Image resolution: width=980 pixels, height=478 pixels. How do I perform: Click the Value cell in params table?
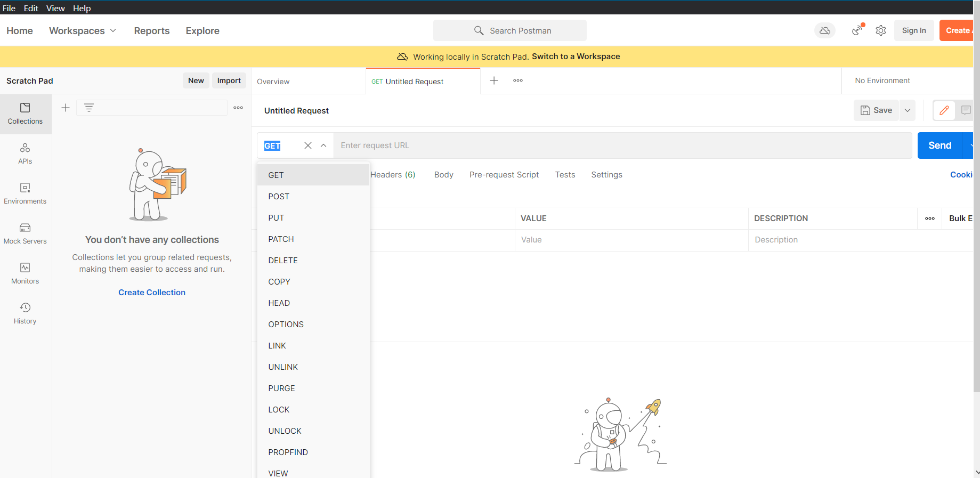tap(631, 240)
